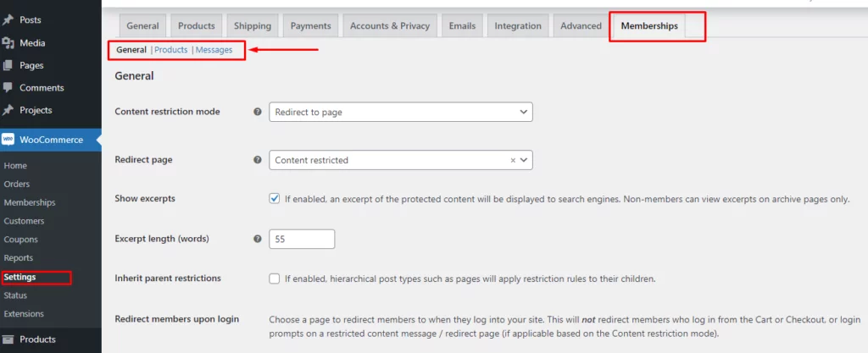Click the WooCommerce logo icon
This screenshot has height=353, width=868.
coord(8,140)
